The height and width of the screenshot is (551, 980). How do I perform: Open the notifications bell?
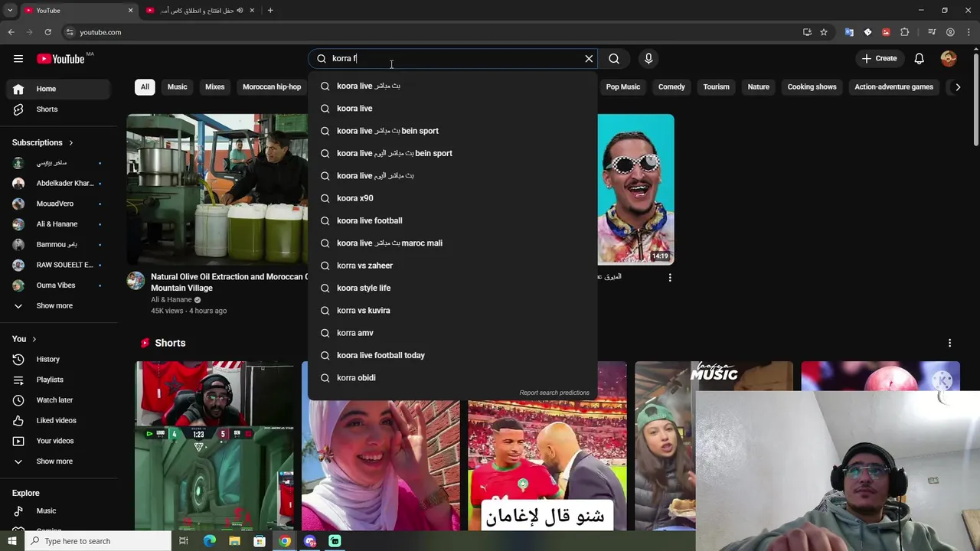point(920,58)
